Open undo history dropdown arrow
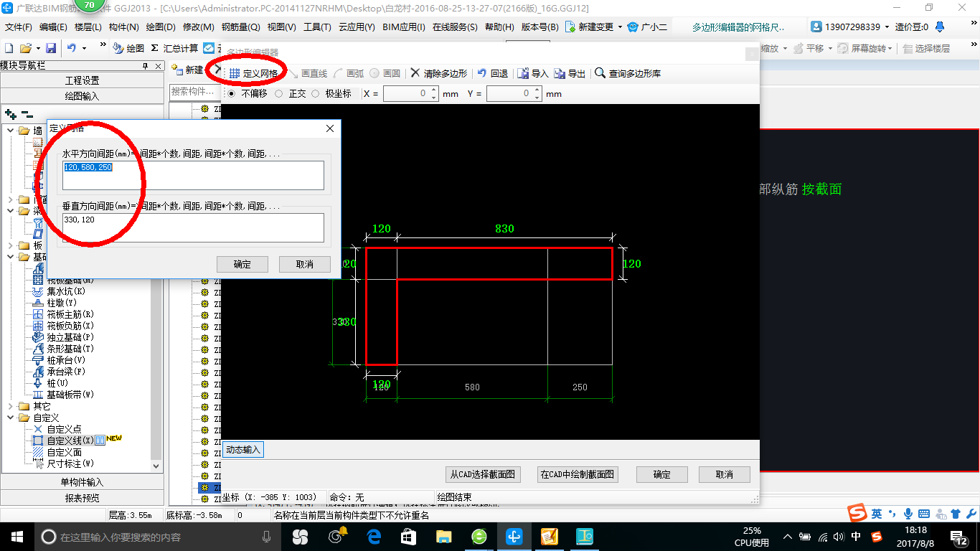 tap(84, 48)
